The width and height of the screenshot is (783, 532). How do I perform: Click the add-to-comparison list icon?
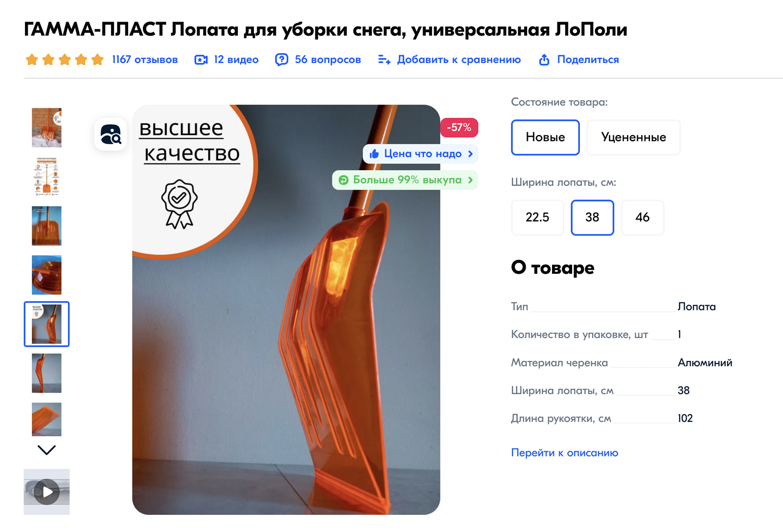coord(384,60)
